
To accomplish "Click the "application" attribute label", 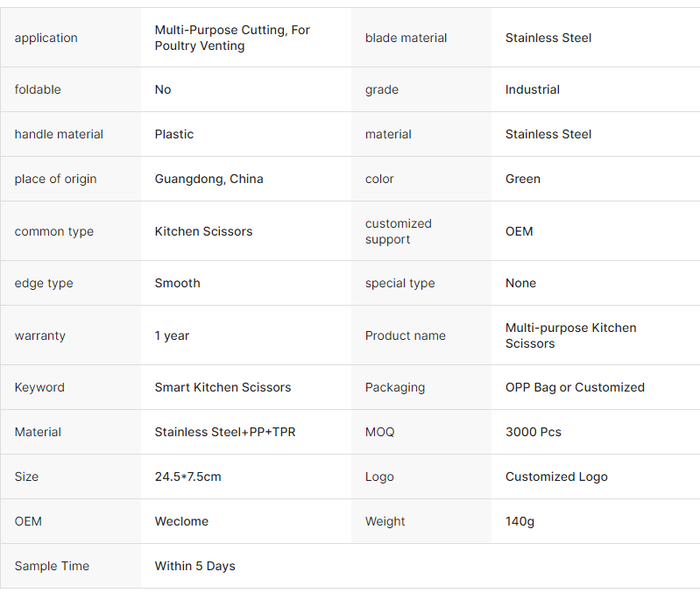I will pos(46,38).
